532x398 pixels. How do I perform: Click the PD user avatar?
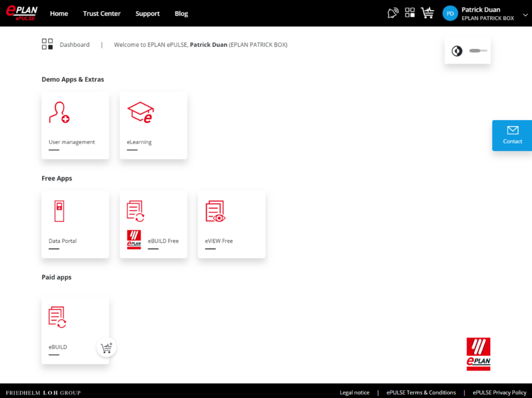[x=450, y=13]
